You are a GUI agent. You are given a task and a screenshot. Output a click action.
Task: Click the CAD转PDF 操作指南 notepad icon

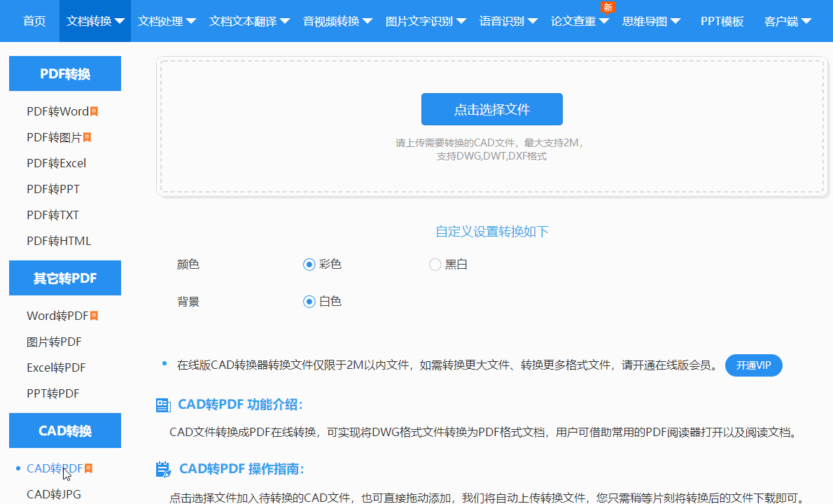coord(163,470)
